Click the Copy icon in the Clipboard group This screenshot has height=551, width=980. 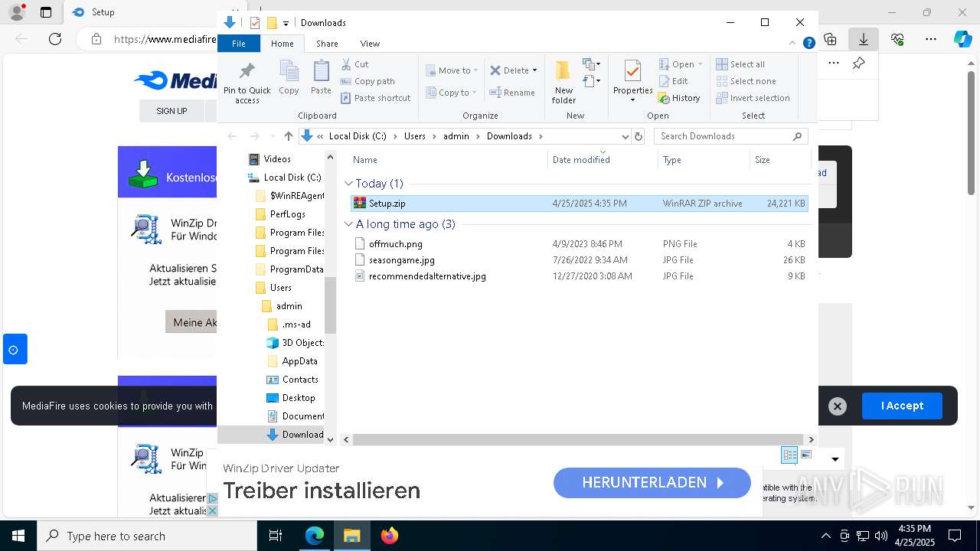289,78
